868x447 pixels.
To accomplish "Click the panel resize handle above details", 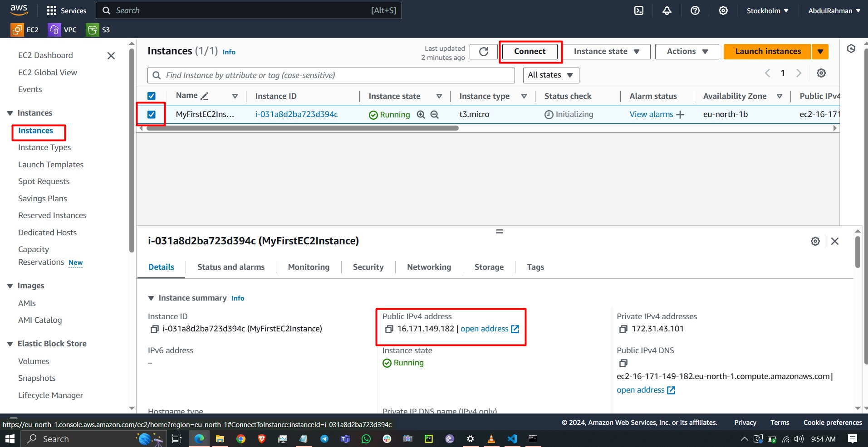I will [x=500, y=232].
